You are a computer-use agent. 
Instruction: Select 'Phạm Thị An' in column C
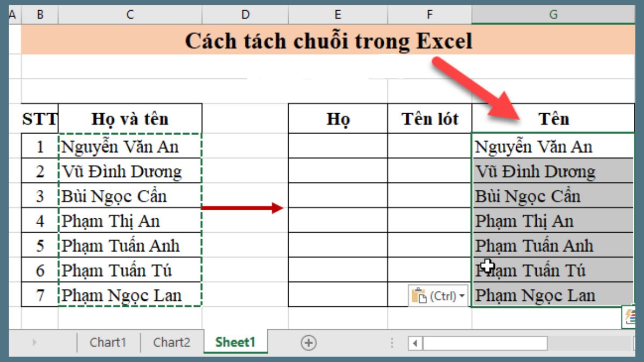click(x=130, y=220)
